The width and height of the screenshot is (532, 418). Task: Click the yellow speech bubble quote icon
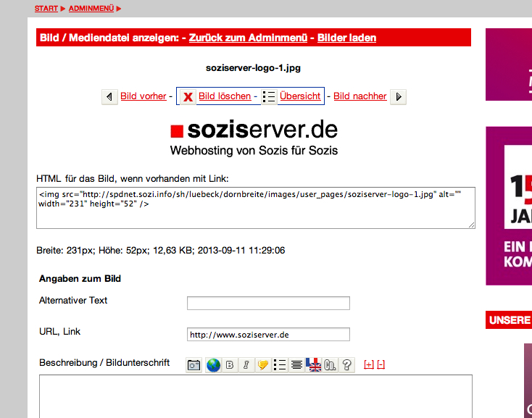263,365
